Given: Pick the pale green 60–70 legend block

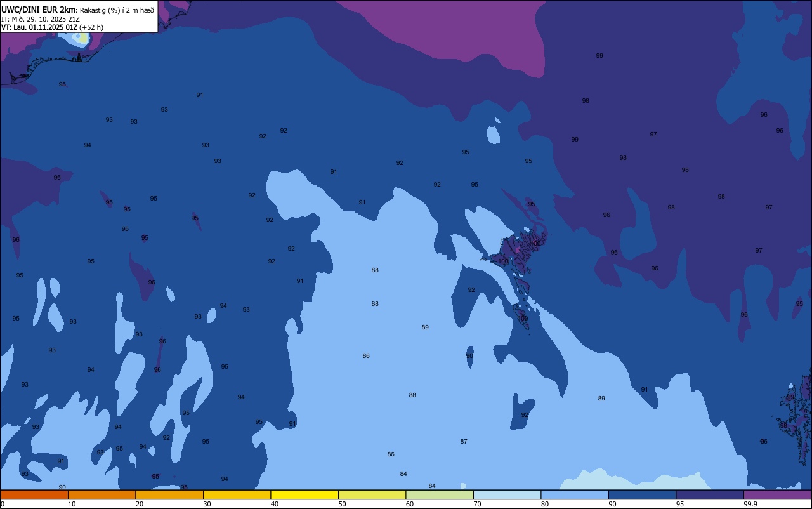Looking at the screenshot, I should click(440, 494).
